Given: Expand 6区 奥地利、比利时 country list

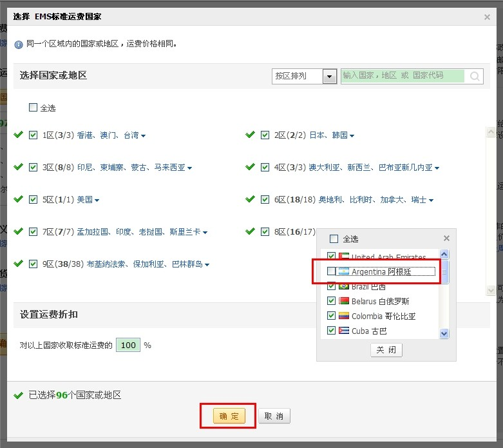Looking at the screenshot, I should [431, 200].
